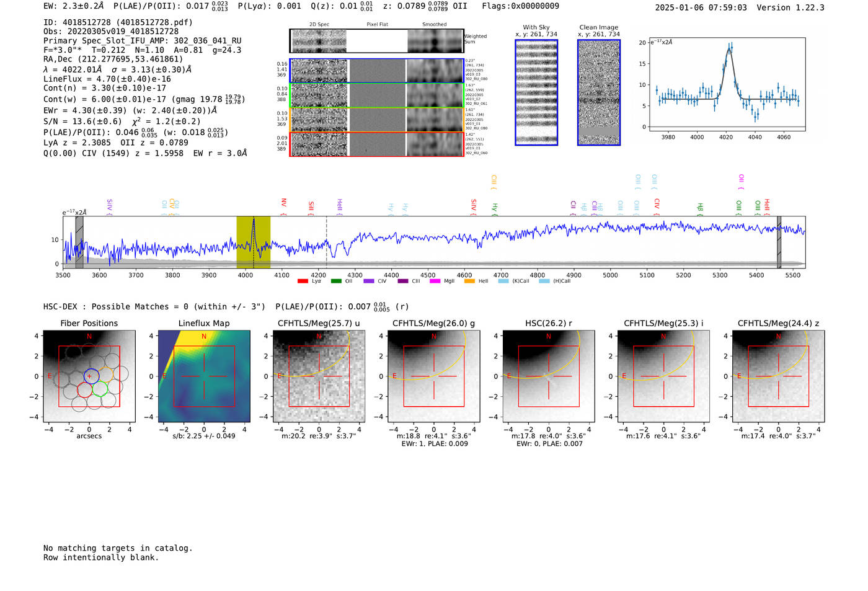Click the orange HeII legend swatch
This screenshot has width=868, height=591.
click(469, 281)
